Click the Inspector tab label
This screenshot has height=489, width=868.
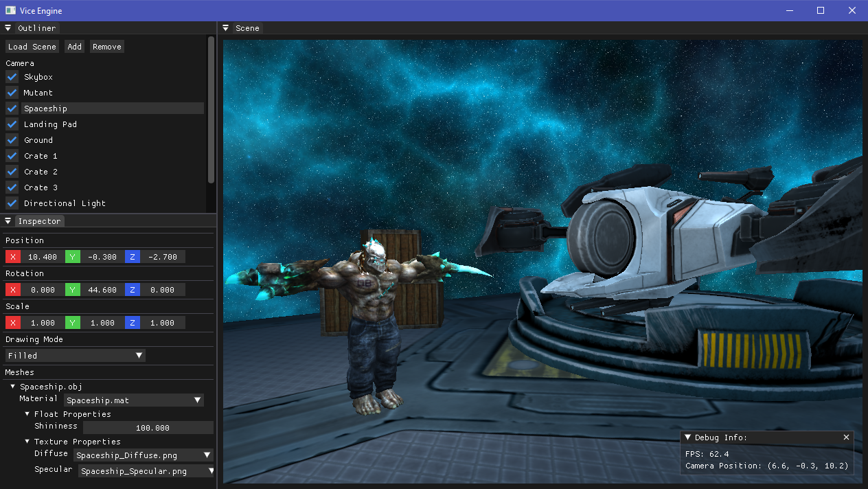click(x=40, y=221)
